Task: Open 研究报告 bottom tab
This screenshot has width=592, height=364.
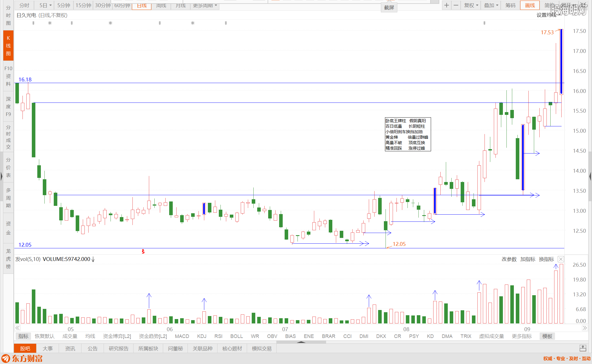Action: pyautogui.click(x=119, y=348)
